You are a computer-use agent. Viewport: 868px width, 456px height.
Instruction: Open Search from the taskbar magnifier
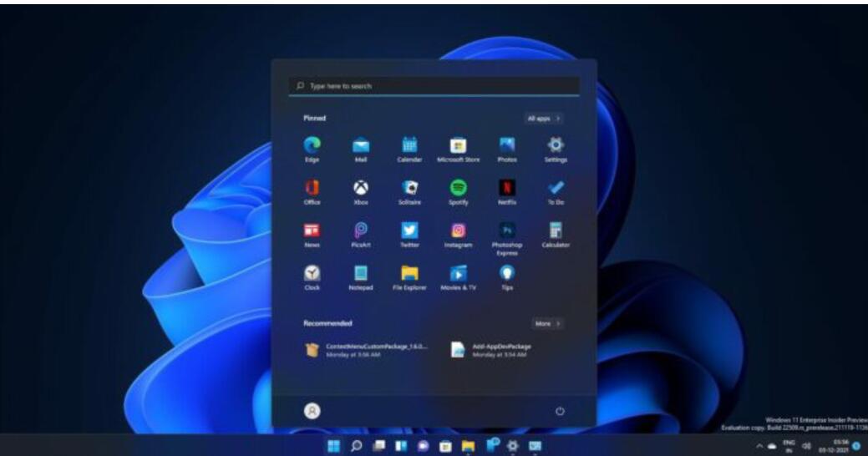(357, 446)
